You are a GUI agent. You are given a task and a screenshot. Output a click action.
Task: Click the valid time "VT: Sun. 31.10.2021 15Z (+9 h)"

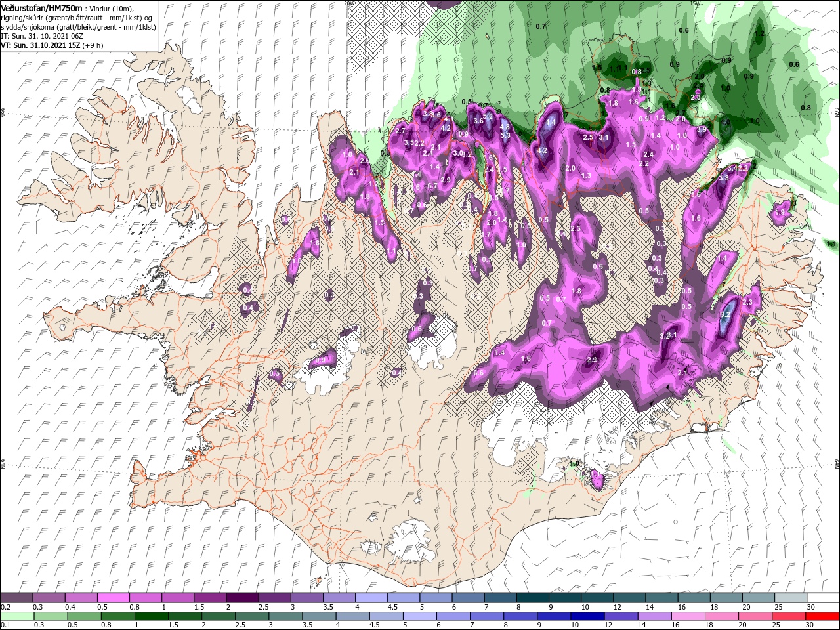pos(52,45)
